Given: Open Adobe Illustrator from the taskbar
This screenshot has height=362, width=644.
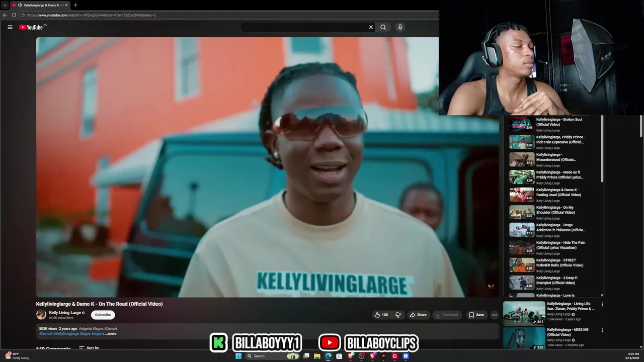Looking at the screenshot, I should 383,356.
